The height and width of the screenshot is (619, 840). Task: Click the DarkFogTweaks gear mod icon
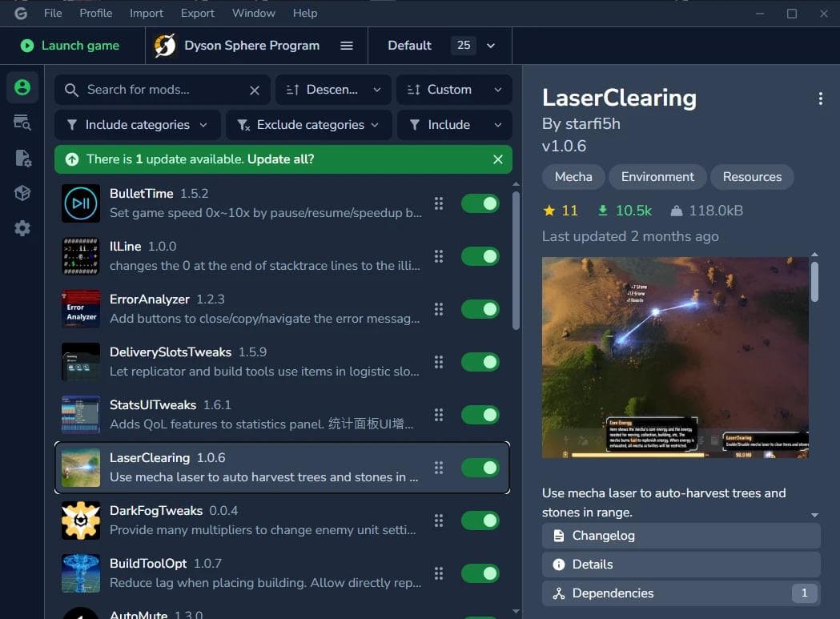coord(81,521)
